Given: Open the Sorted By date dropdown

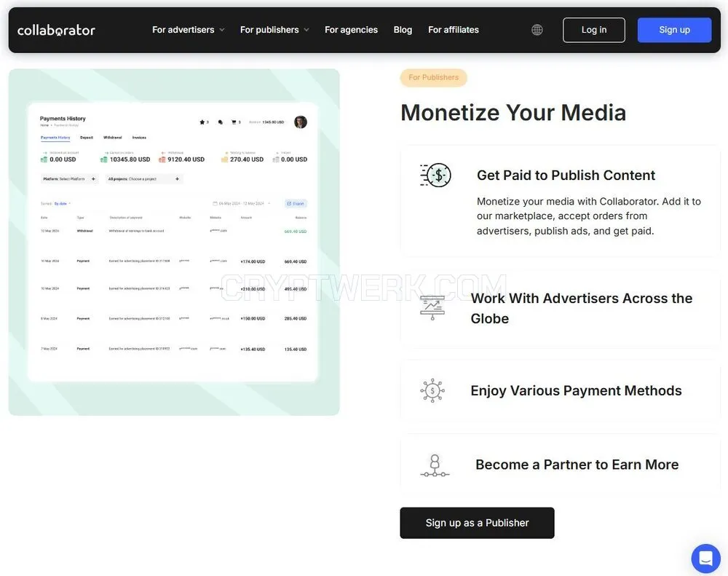Looking at the screenshot, I should point(56,203).
